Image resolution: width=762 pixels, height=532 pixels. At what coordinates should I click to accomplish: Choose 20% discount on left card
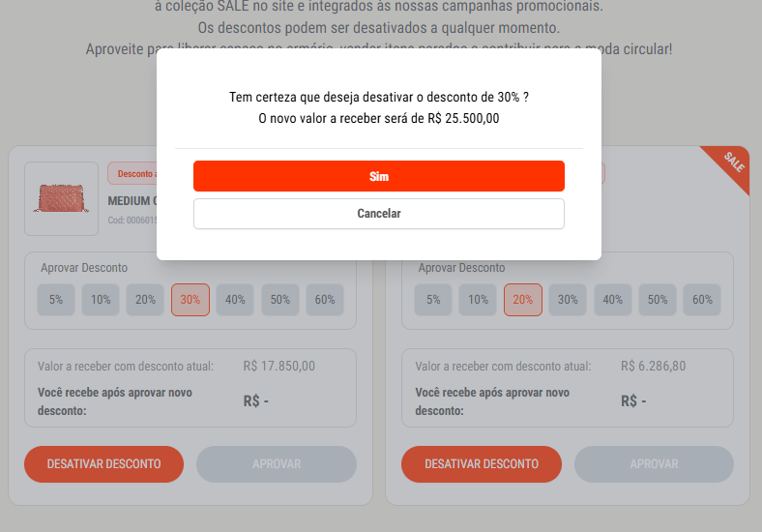(145, 300)
